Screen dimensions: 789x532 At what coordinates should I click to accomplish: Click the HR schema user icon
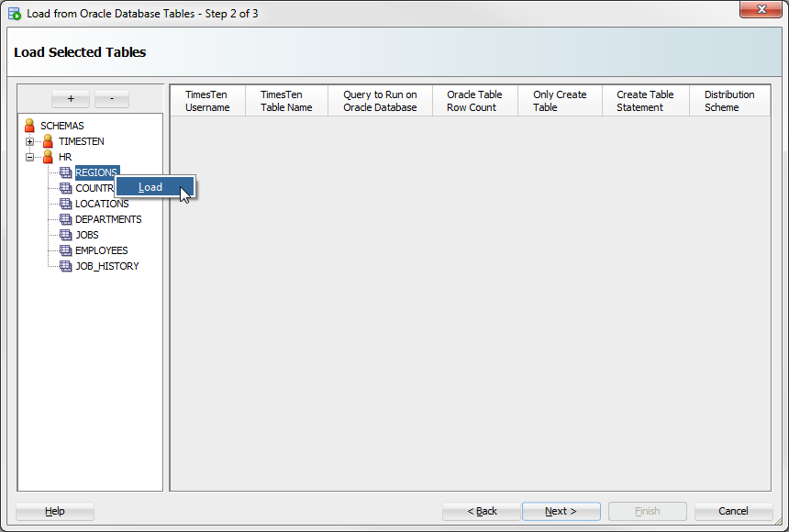tap(48, 157)
